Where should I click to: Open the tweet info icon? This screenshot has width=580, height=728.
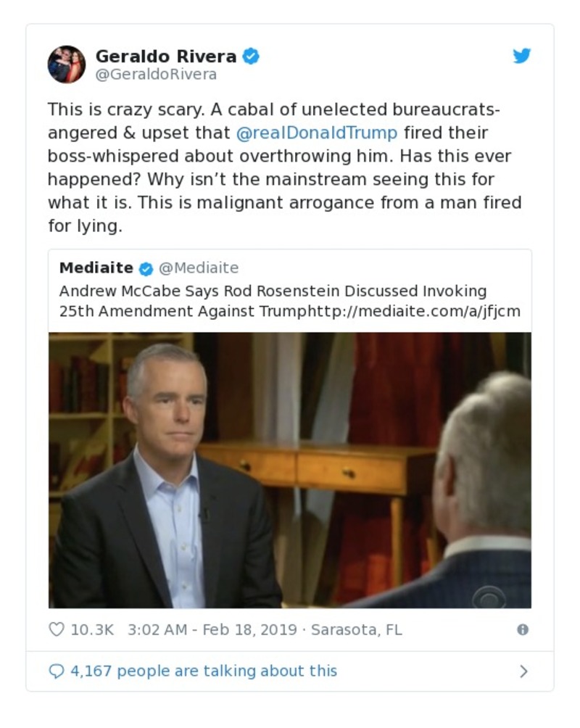coord(522,629)
